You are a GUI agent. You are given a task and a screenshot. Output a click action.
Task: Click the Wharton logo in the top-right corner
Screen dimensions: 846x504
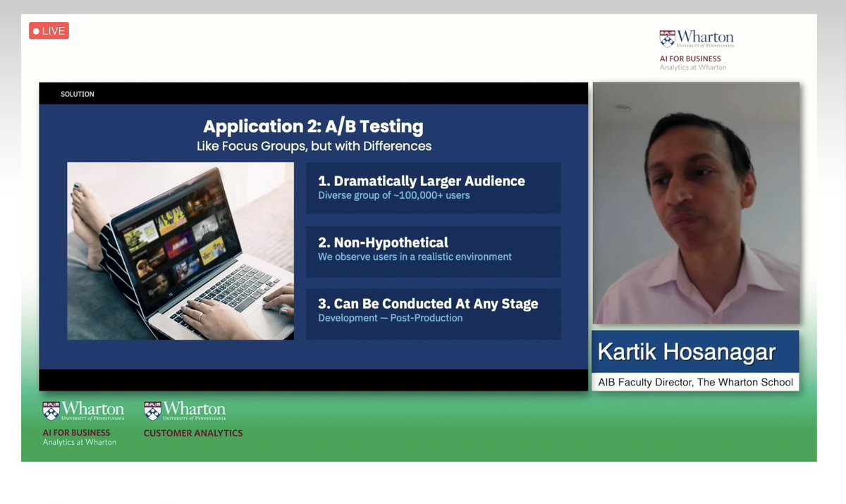click(x=697, y=39)
